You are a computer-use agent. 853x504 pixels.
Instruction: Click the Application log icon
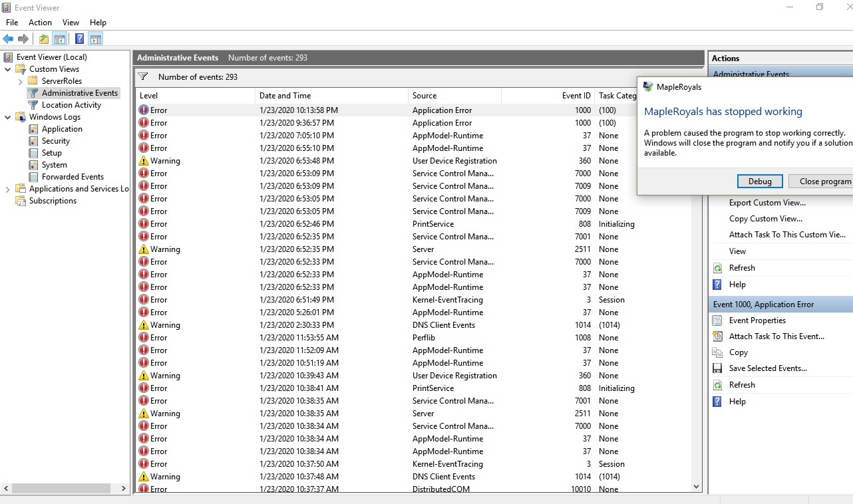(33, 129)
